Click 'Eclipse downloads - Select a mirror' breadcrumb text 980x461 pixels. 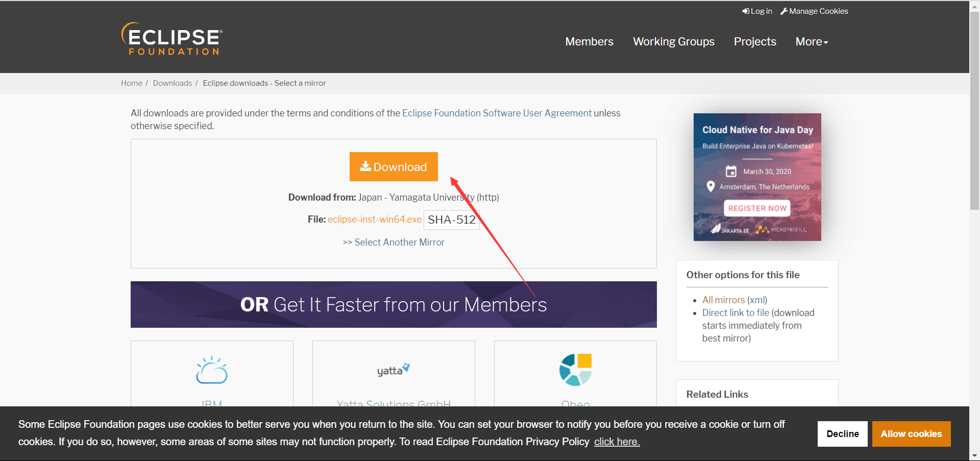[264, 83]
